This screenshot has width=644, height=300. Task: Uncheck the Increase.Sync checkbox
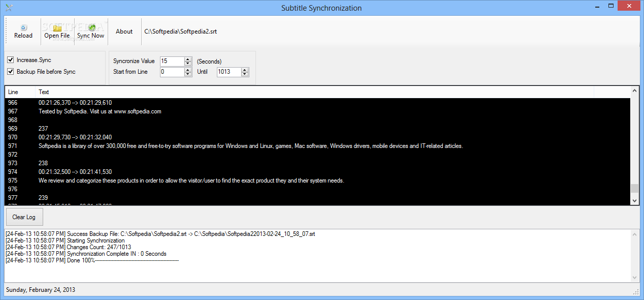click(10, 59)
